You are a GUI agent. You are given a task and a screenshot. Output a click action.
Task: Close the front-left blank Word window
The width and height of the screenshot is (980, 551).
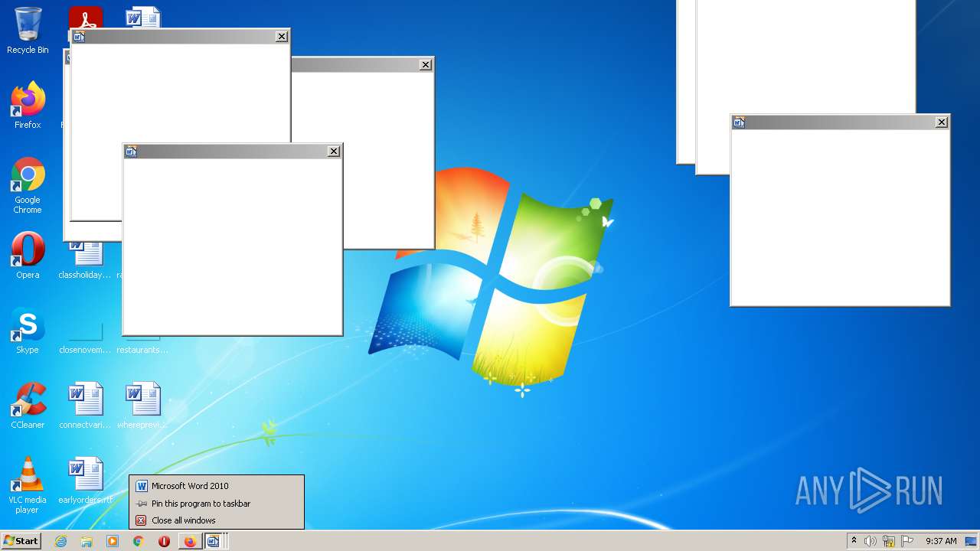[334, 152]
